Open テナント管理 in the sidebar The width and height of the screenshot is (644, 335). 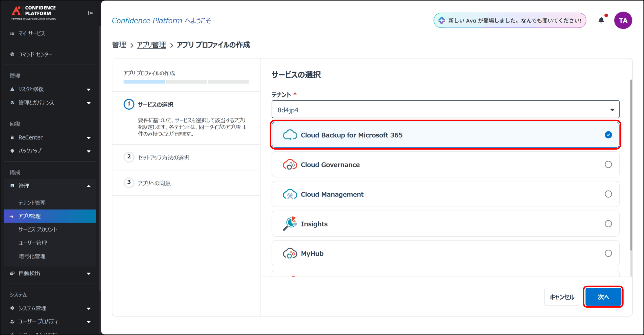tap(32, 203)
